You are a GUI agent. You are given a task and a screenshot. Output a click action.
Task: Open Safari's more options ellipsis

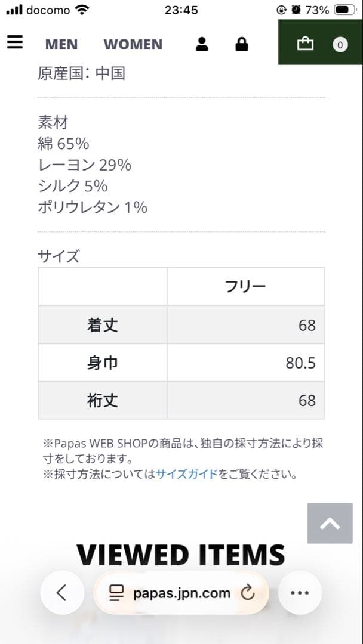click(300, 593)
